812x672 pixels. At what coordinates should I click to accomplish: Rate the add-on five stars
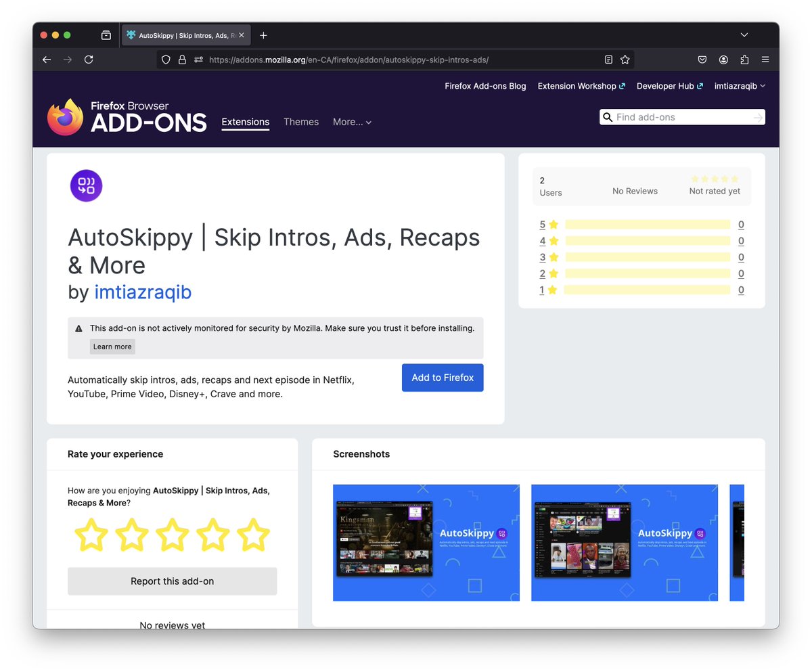click(x=253, y=535)
